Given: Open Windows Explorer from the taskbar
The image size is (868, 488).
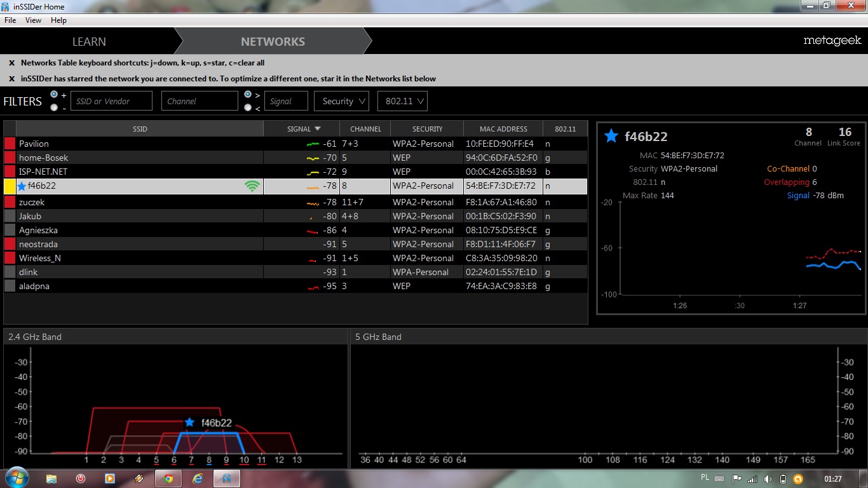Looking at the screenshot, I should coord(51,478).
